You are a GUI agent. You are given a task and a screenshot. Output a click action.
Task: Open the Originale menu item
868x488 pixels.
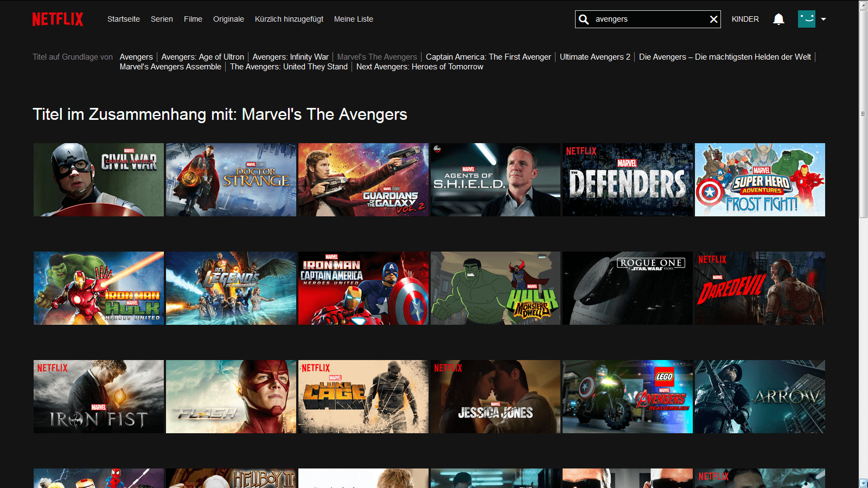(x=228, y=19)
